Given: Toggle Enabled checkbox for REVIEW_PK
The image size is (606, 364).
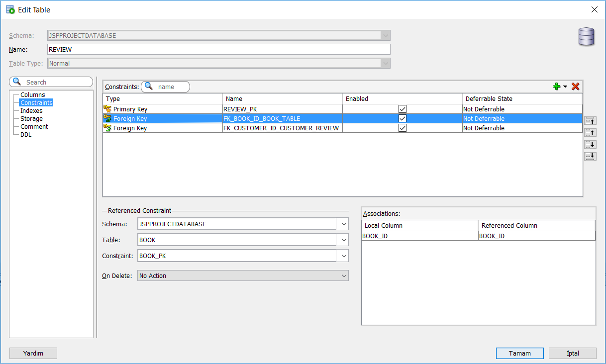Looking at the screenshot, I should coord(403,109).
